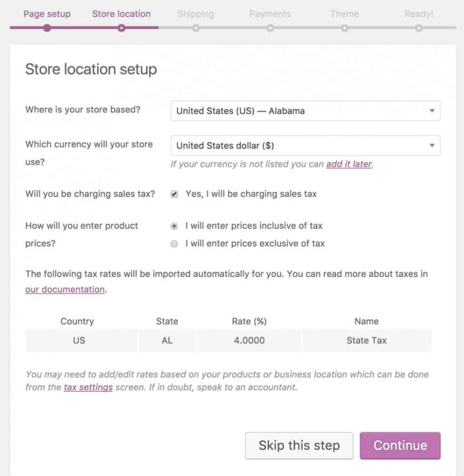This screenshot has height=476, width=464.
Task: Click Skip this step button
Action: pyautogui.click(x=299, y=446)
